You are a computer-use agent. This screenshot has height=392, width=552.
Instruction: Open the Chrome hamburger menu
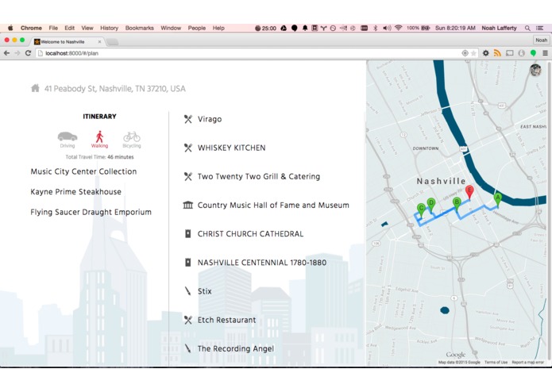[545, 53]
